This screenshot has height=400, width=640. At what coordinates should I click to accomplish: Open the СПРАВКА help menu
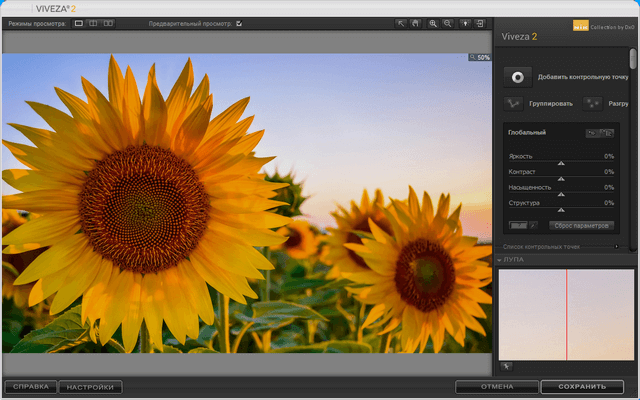(x=30, y=386)
